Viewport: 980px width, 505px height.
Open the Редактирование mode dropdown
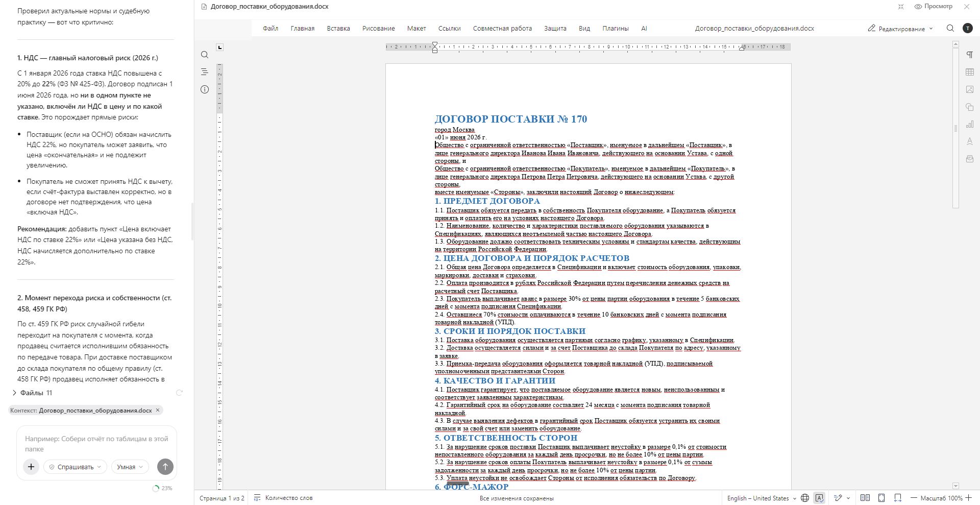tap(900, 29)
